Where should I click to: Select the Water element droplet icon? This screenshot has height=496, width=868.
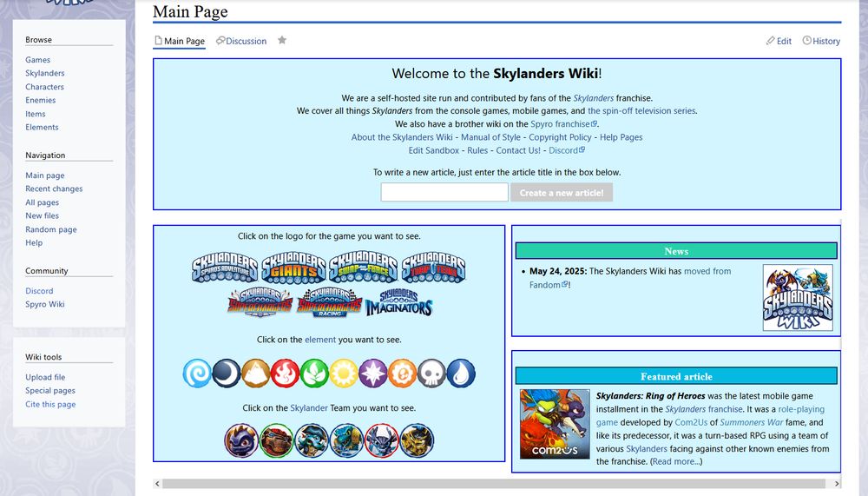461,373
